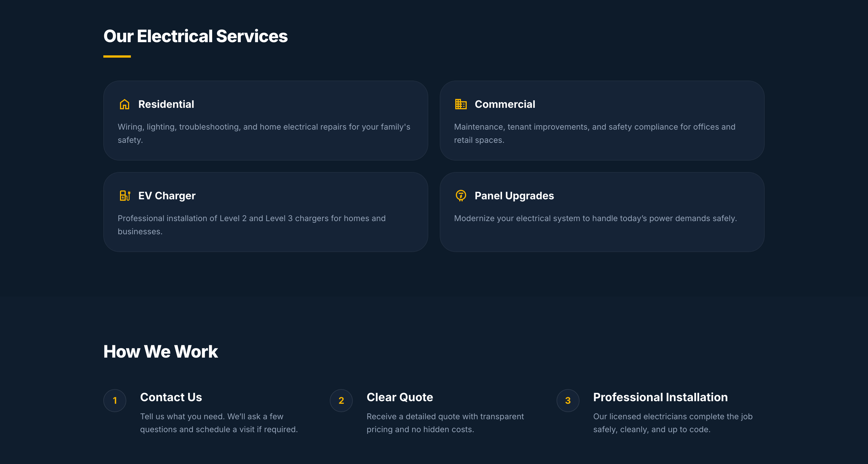Click the gauge icon next to Panel Upgrades
Screen dimensions: 868x464
[461, 195]
